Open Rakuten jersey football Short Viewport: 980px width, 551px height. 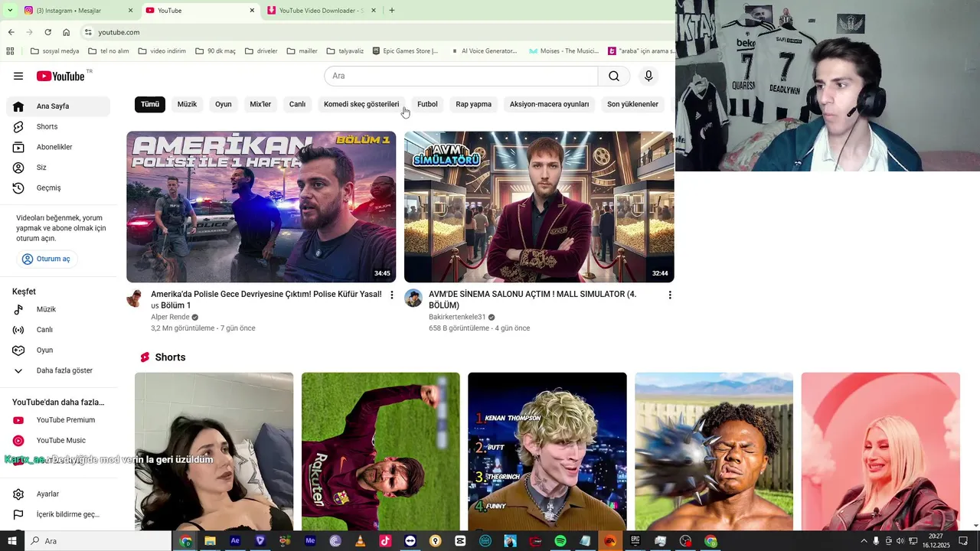(381, 451)
